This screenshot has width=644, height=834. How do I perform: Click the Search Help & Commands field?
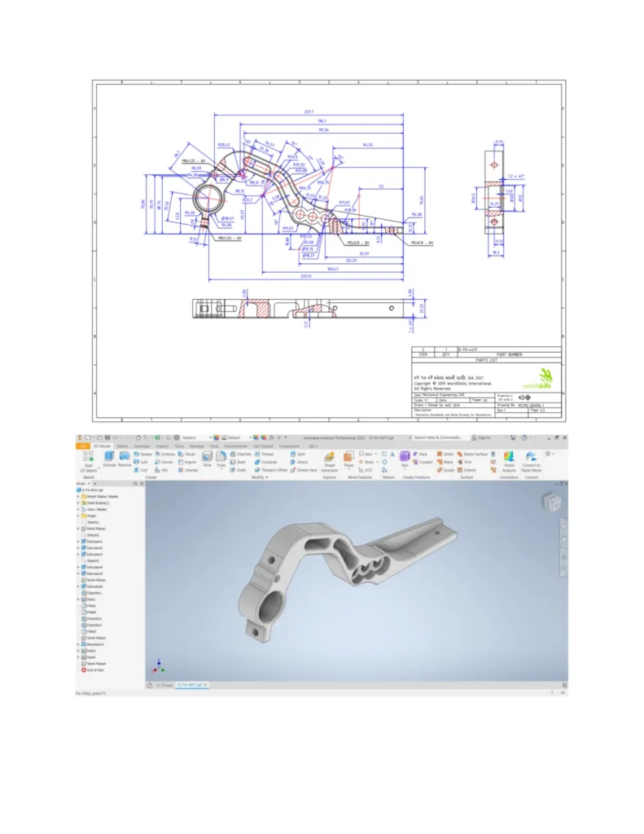click(440, 437)
